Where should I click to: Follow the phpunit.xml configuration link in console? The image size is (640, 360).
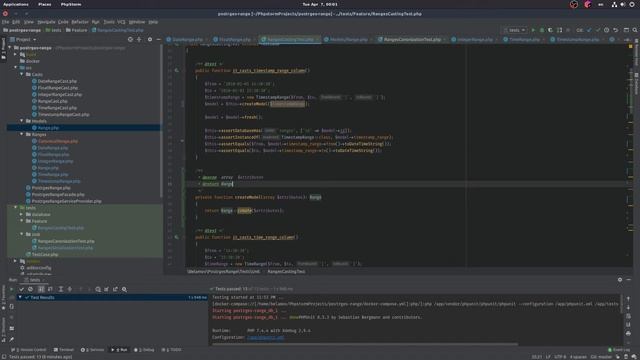point(265,337)
